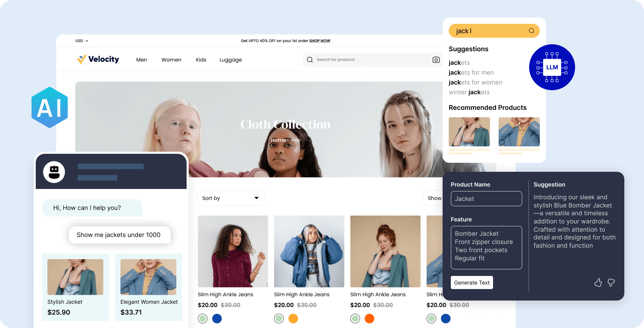Viewport: 644px width, 328px height.
Task: Click the Generate Text button
Action: point(472,282)
